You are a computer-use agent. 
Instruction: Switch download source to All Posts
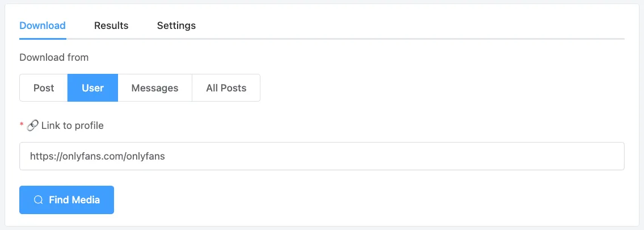pyautogui.click(x=226, y=88)
